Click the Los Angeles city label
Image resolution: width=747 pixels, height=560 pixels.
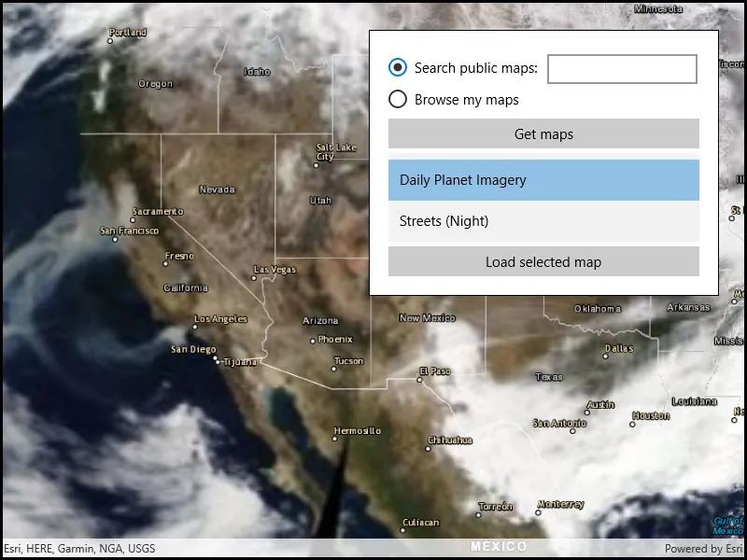coord(220,319)
